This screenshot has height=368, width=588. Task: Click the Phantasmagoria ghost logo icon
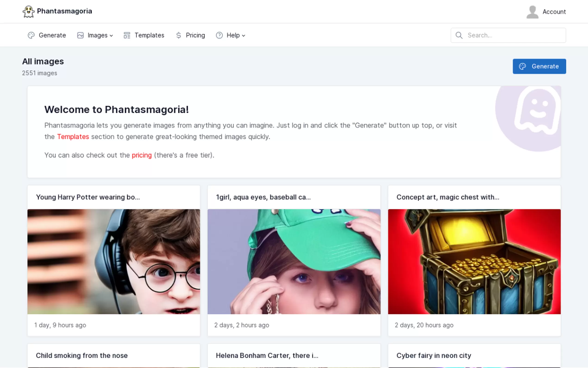28,11
